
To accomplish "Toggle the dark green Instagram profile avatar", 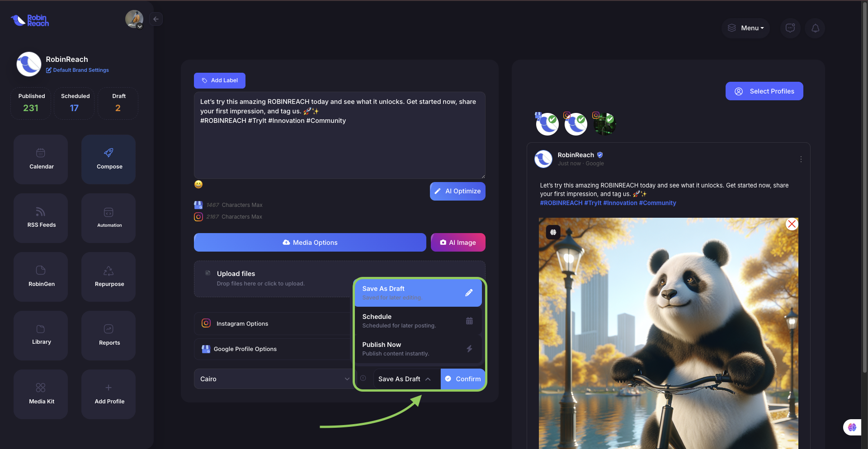I will (x=604, y=124).
